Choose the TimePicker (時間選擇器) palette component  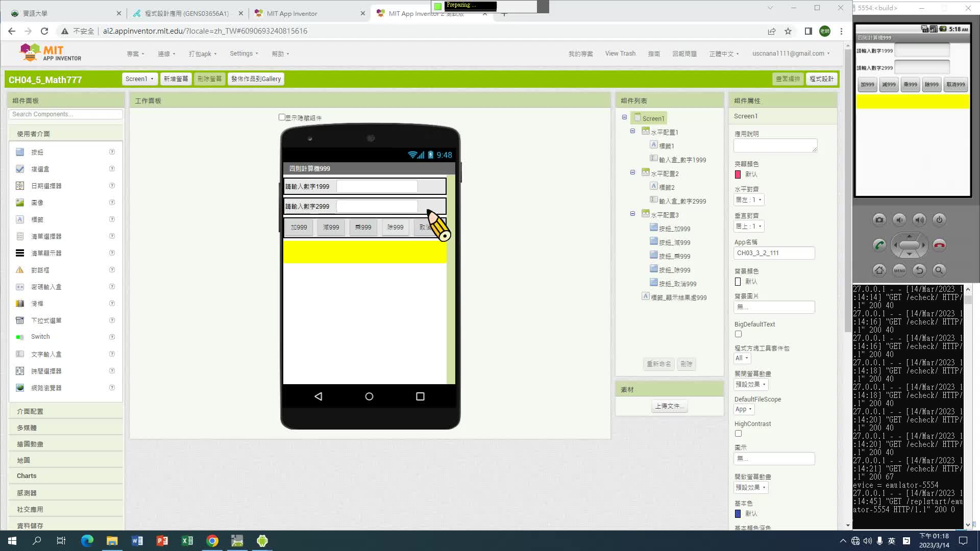click(46, 371)
